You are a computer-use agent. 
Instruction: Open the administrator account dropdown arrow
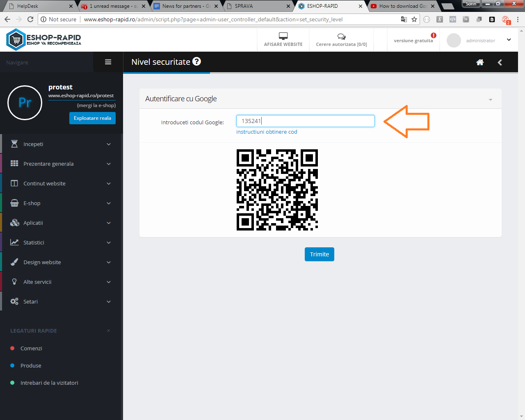pyautogui.click(x=509, y=40)
